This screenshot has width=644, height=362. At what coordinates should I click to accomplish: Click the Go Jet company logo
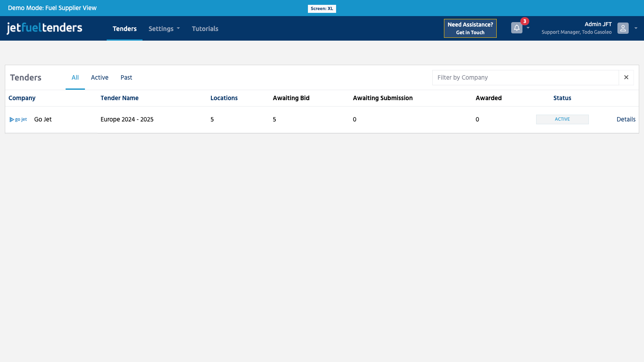pyautogui.click(x=18, y=119)
